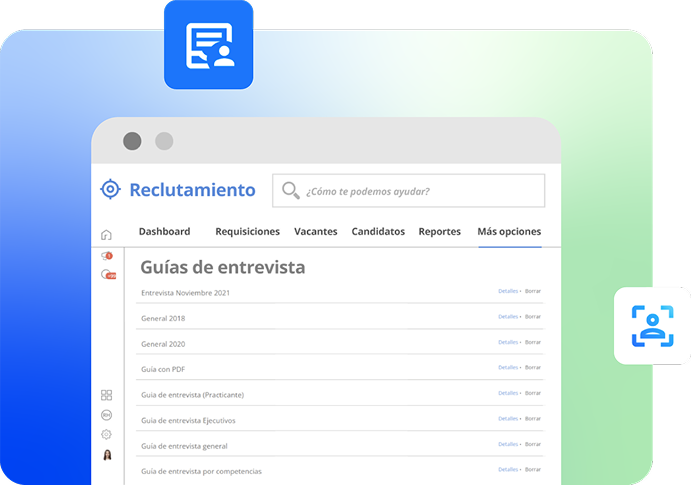The image size is (691, 485).
Task: Open Detalles for General 2020
Action: point(508,342)
